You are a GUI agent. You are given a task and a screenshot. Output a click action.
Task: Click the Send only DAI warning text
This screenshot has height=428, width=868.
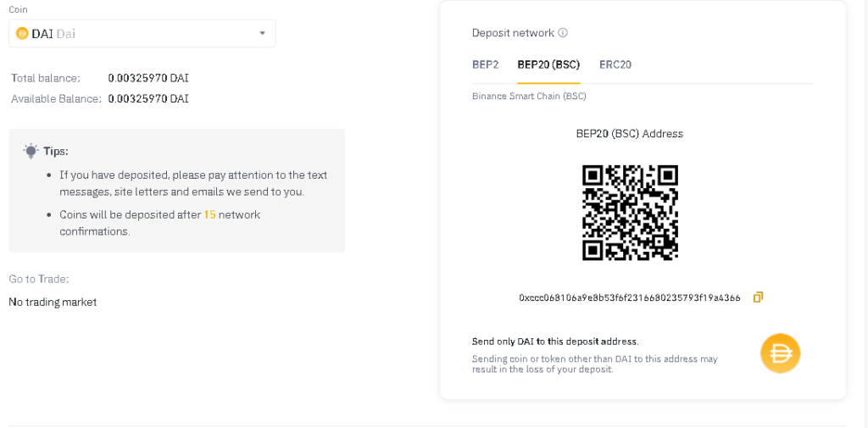coord(555,342)
